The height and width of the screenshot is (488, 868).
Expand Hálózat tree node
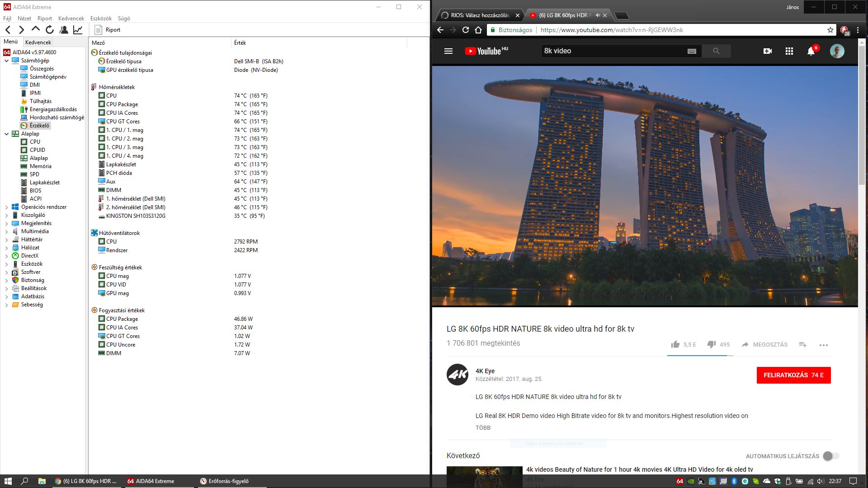click(7, 248)
